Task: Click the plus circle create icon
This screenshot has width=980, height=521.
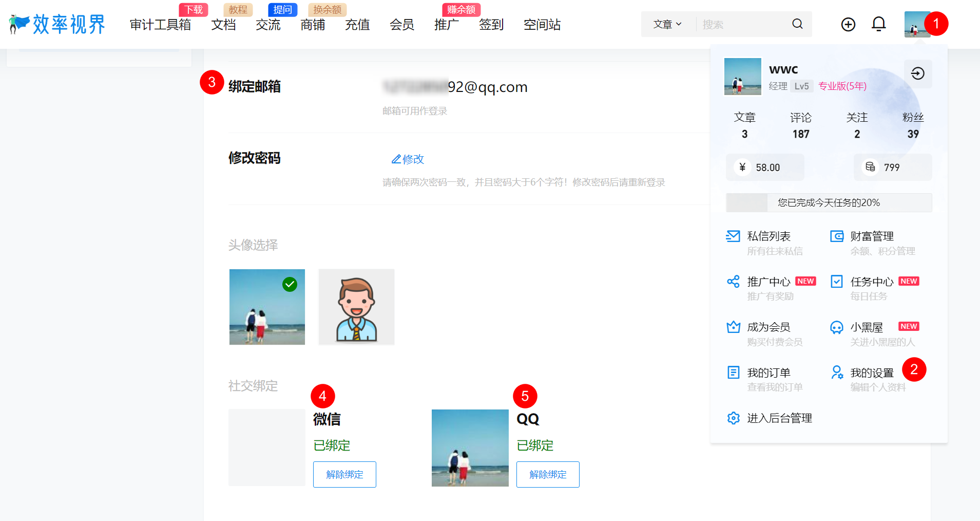Action: [x=848, y=24]
